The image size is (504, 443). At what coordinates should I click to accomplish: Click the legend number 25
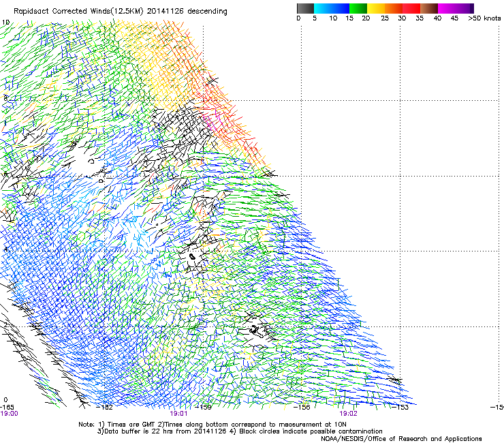click(385, 18)
